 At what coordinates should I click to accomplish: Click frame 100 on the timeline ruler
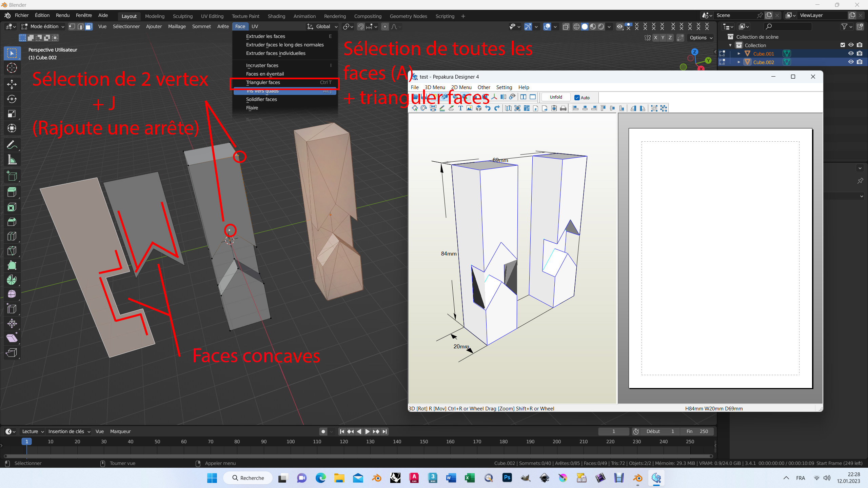(291, 442)
